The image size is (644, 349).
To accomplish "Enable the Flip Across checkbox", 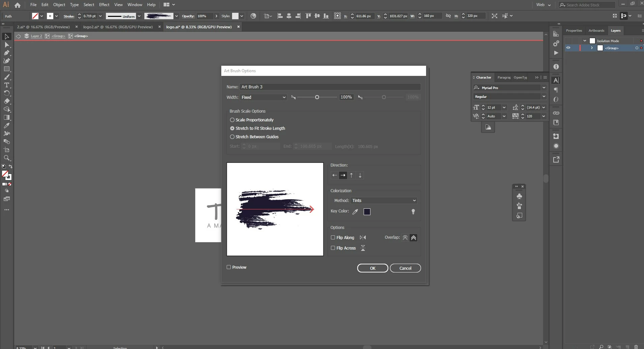I will tap(333, 248).
